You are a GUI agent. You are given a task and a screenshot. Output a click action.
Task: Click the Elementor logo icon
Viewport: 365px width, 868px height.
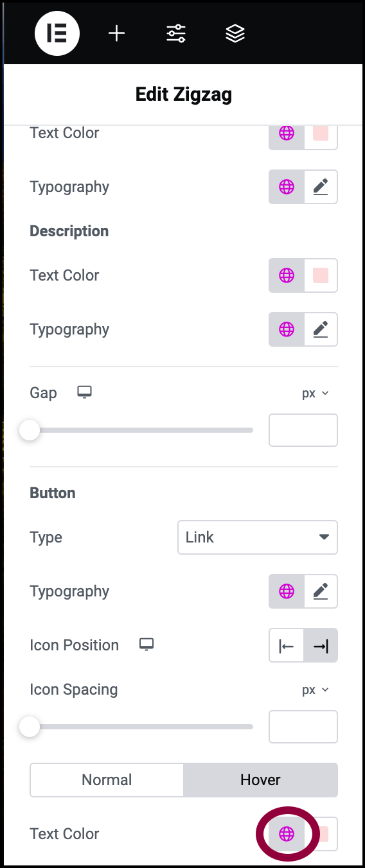[57, 33]
